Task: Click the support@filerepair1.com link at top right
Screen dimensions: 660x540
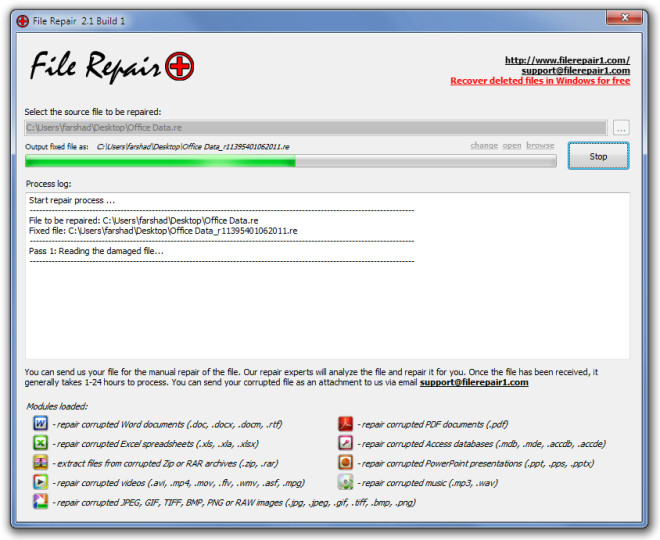Action: [575, 71]
